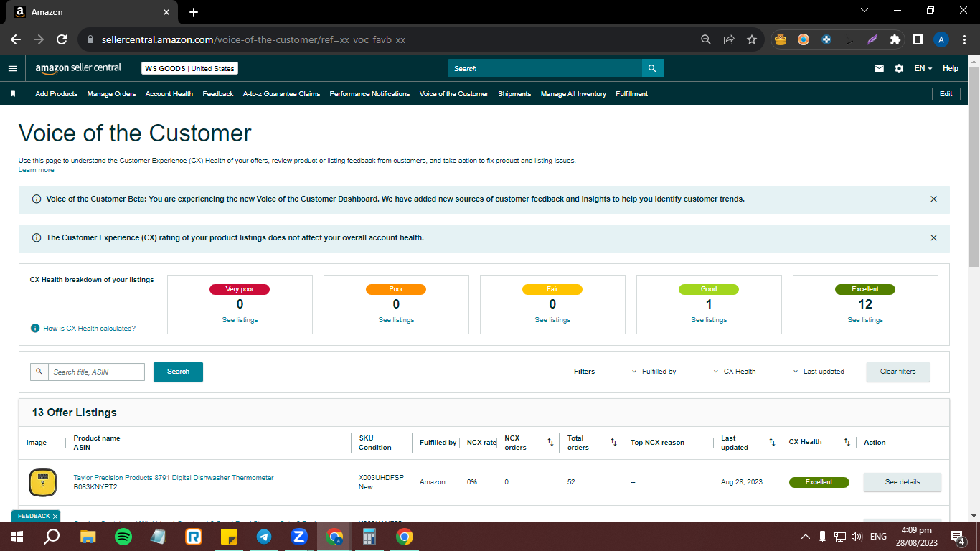Click the bear extension icon

point(781,39)
